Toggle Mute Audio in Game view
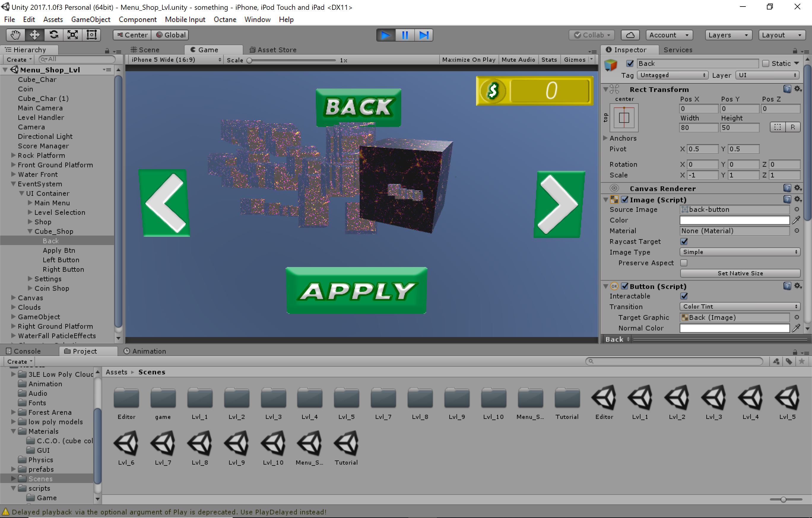 pyautogui.click(x=518, y=60)
